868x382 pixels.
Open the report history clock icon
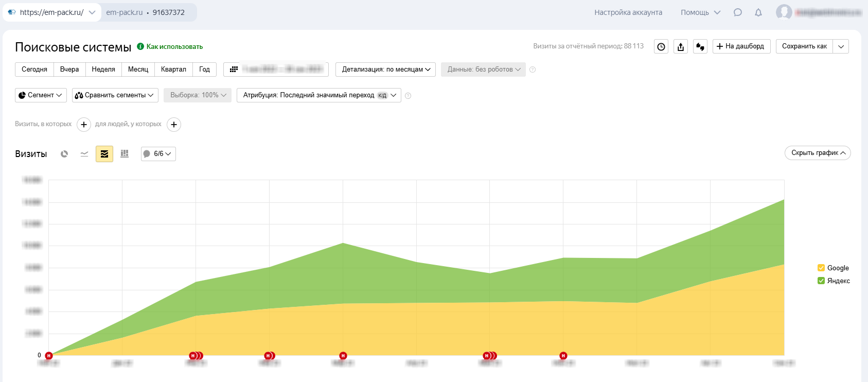tap(661, 47)
